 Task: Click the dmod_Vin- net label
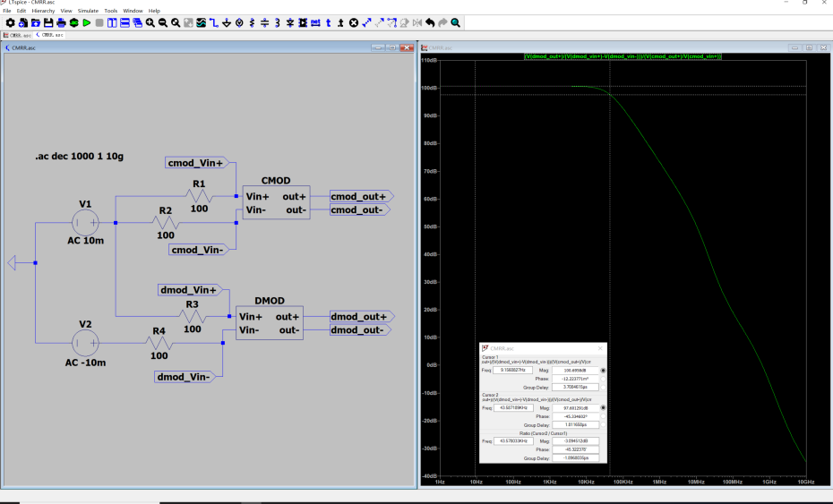pyautogui.click(x=185, y=377)
